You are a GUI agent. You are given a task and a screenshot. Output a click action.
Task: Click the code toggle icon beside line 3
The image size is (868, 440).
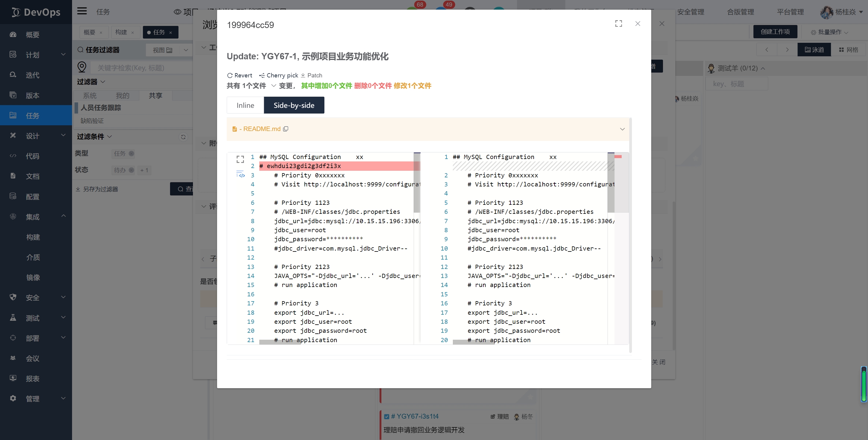pos(241,175)
